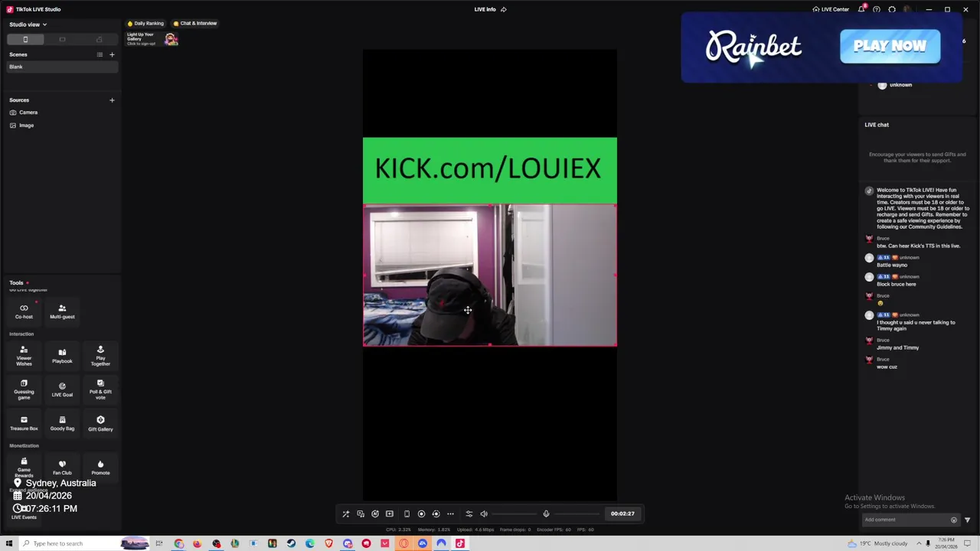Open the Treasure Box tool
Viewport: 980px width, 551px height.
coord(24,423)
